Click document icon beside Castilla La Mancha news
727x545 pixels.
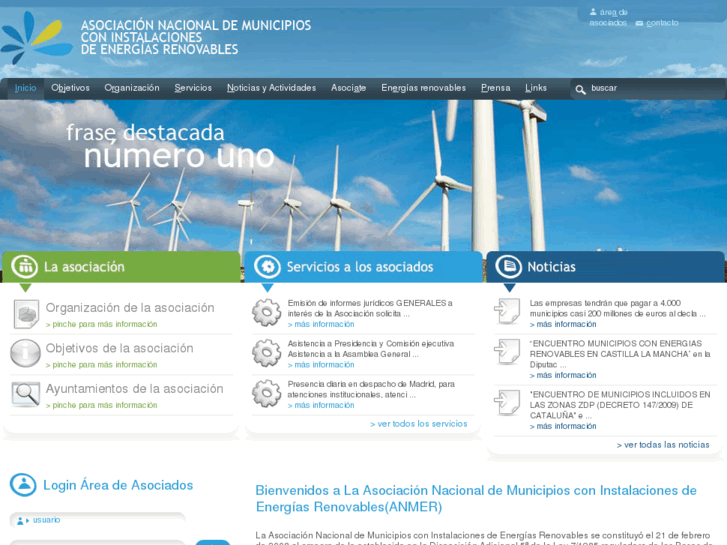click(x=507, y=352)
